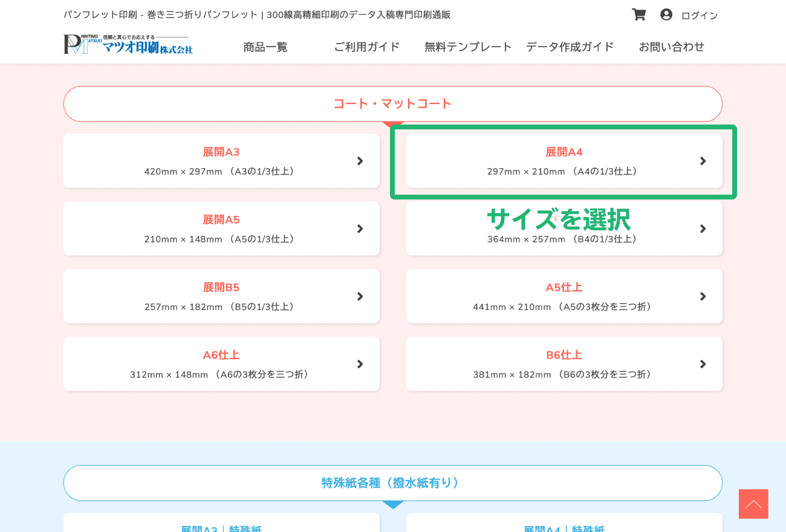This screenshot has height=532, width=786.
Task: Click the マツオ印刷 company logo
Action: 128,44
